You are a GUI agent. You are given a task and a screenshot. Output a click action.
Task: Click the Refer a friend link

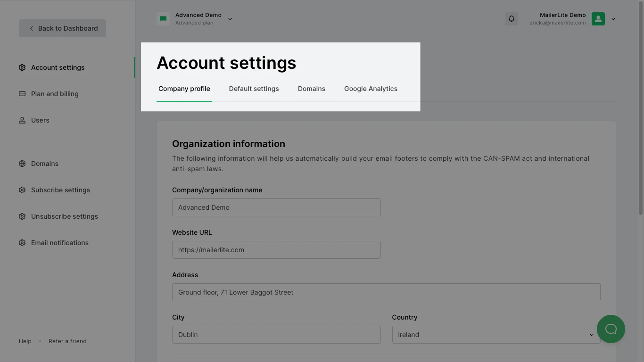[67, 341]
